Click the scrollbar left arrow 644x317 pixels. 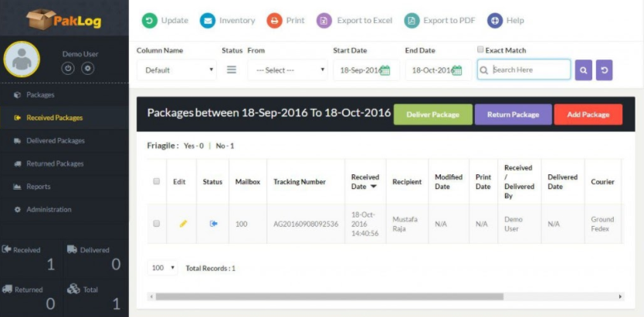(151, 296)
